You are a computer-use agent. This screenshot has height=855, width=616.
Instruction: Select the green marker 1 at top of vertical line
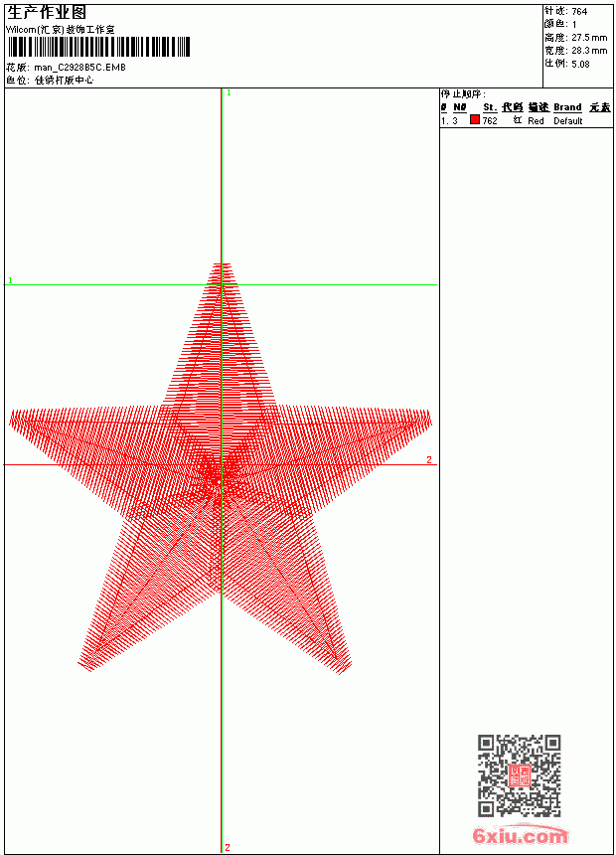click(229, 93)
